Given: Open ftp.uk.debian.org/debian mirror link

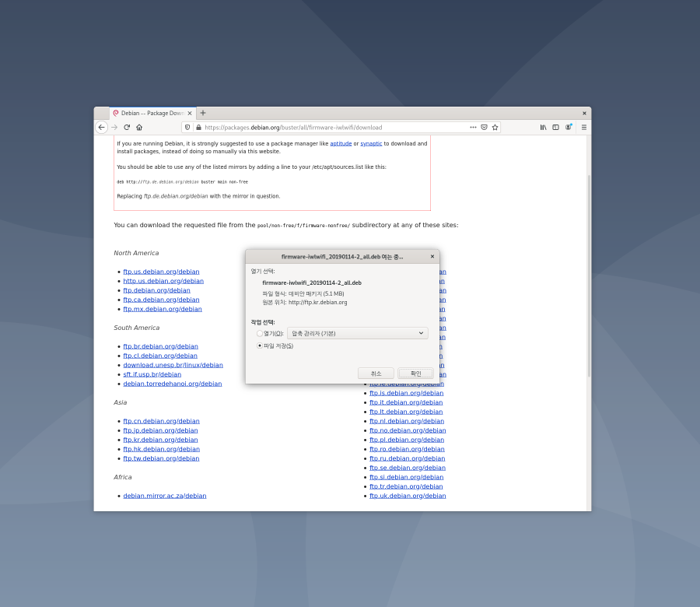Looking at the screenshot, I should pyautogui.click(x=408, y=496).
